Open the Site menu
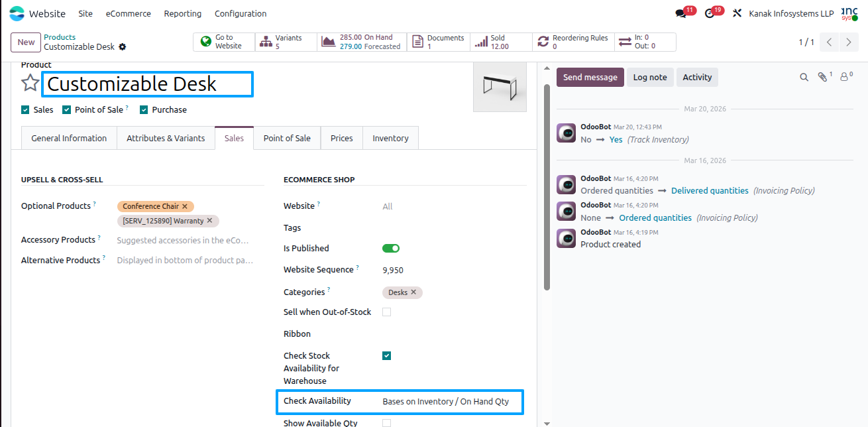Viewport: 868px width, 427px height. 85,13
